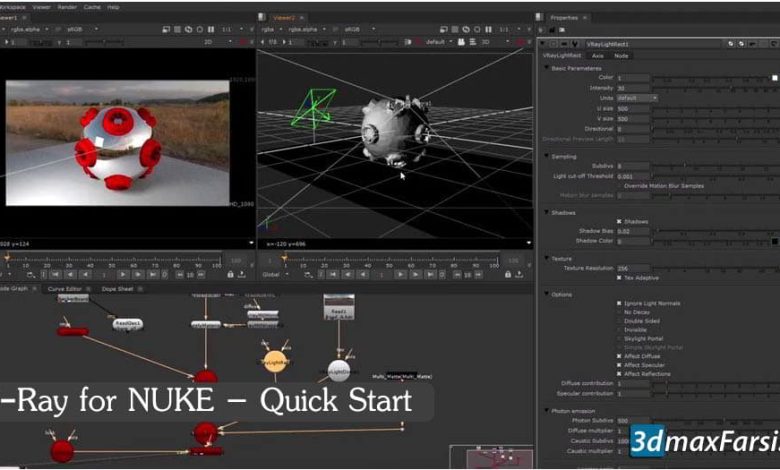This screenshot has width=780, height=470.
Task: Collapse Photon emission section
Action: pyautogui.click(x=547, y=411)
